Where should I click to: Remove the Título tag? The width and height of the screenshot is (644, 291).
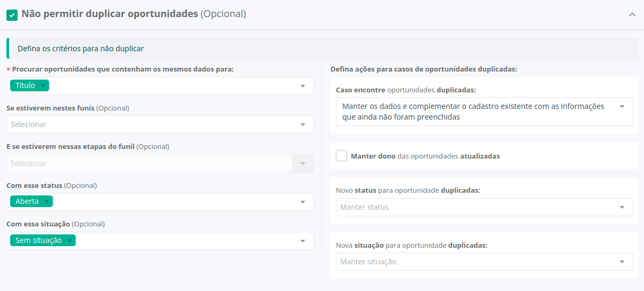[43, 85]
